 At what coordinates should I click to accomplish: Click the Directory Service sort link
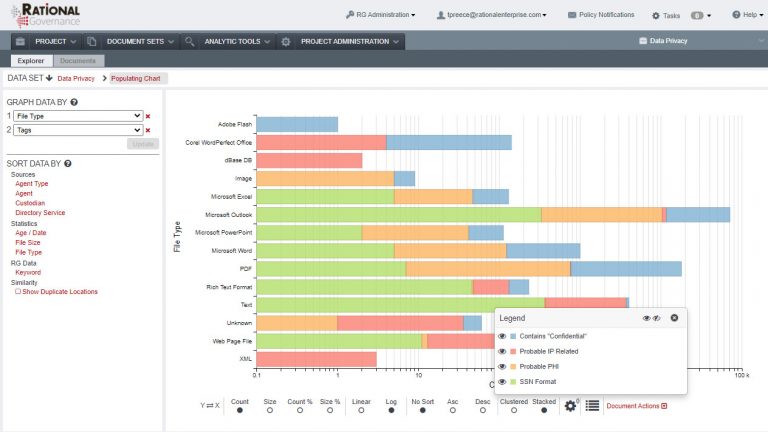point(40,213)
